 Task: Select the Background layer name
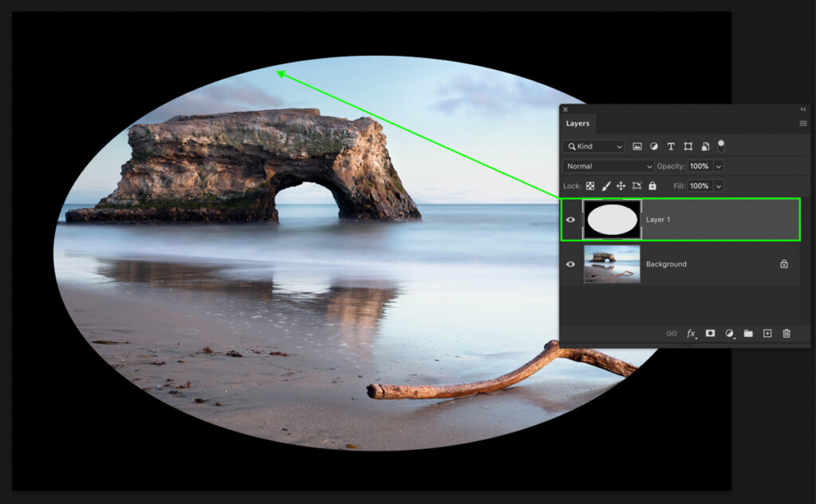(x=666, y=264)
